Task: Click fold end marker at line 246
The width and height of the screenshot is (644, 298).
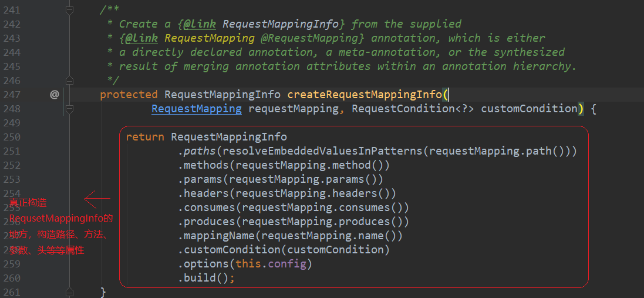Action: click(69, 80)
